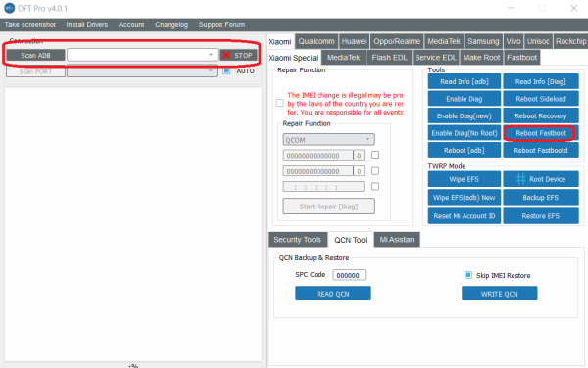Click the READ QCN button
Viewport: 588px width, 368px height.
tap(333, 294)
